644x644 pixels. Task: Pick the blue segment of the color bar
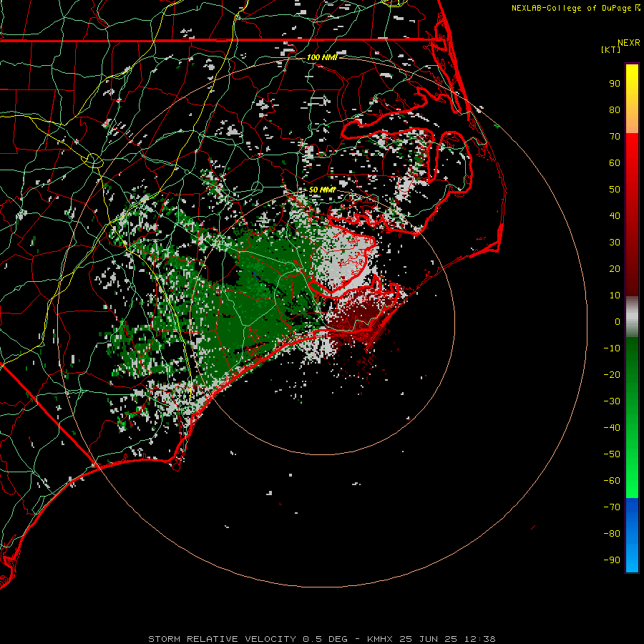[632, 535]
